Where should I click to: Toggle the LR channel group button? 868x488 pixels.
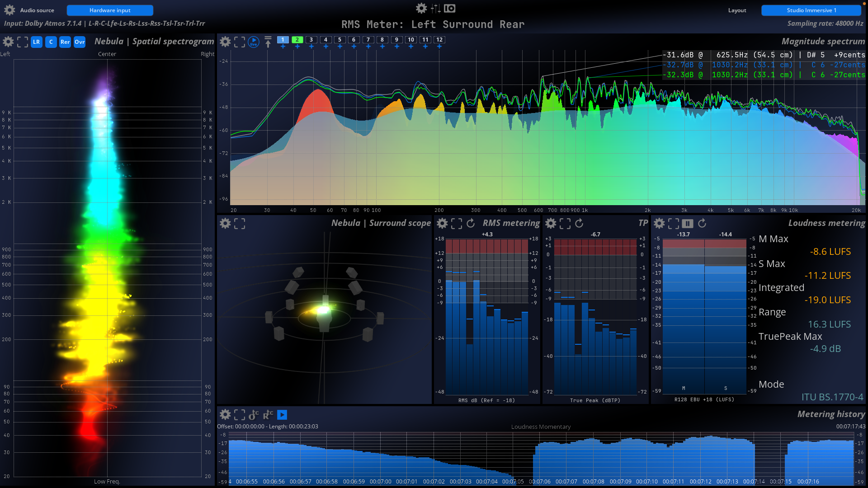[x=37, y=42]
